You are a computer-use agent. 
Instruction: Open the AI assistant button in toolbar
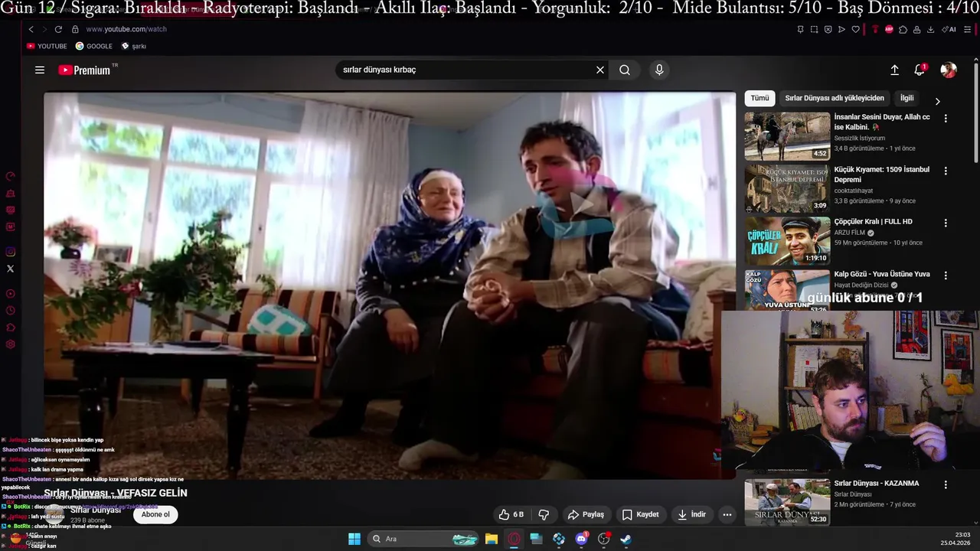click(x=949, y=29)
